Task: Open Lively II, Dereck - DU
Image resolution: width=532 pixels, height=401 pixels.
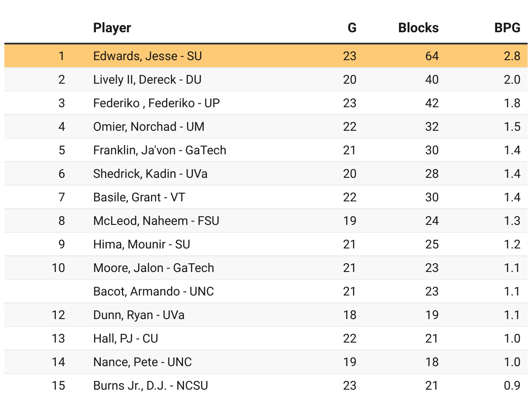Action: [147, 80]
